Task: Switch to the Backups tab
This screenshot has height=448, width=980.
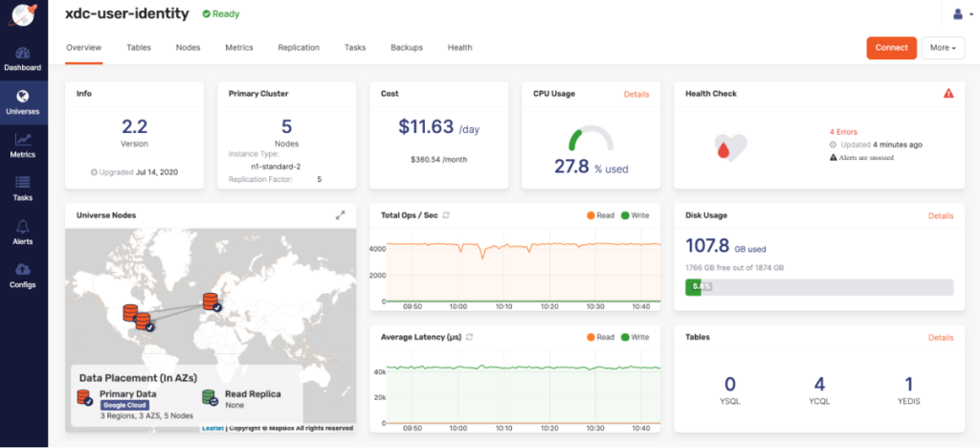Action: 407,48
